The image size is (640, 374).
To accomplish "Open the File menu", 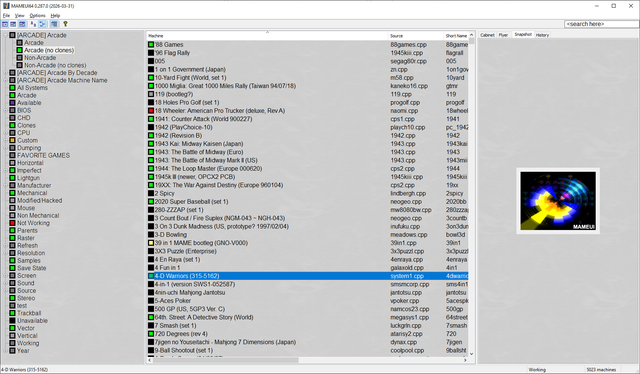I will pos(6,16).
